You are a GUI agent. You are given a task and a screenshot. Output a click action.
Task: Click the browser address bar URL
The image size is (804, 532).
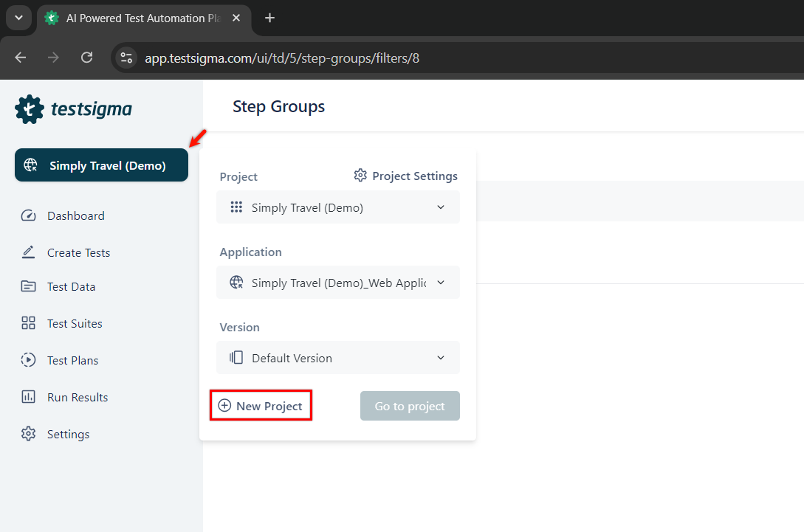(x=282, y=58)
